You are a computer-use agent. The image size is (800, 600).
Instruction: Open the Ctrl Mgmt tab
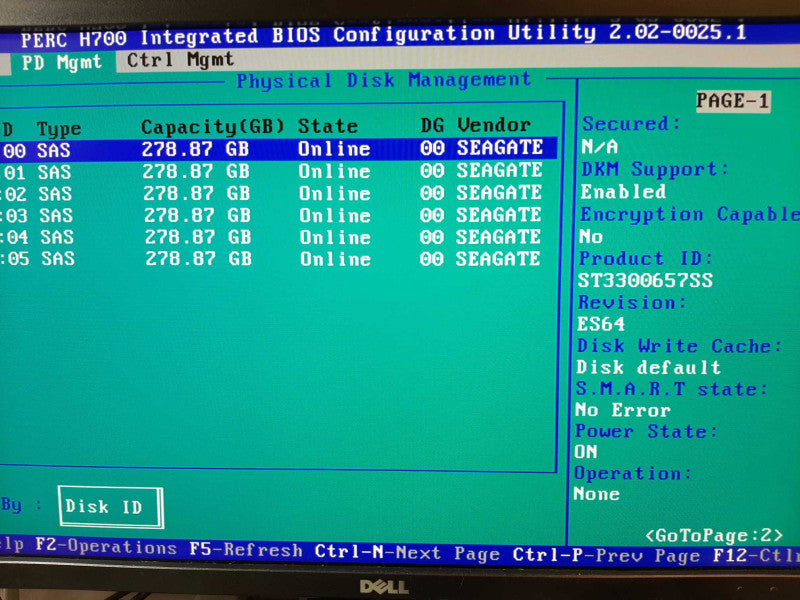coord(180,60)
